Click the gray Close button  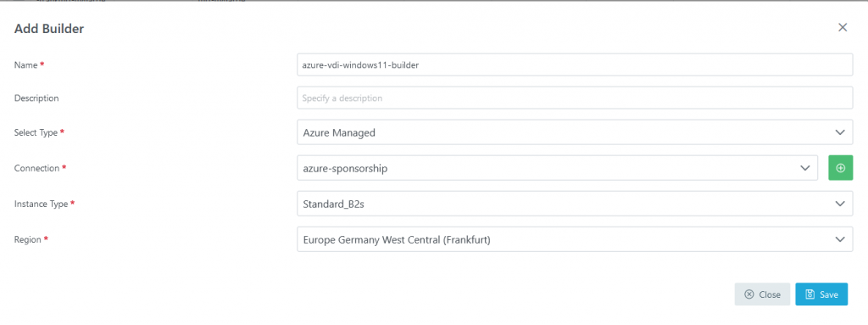762,294
